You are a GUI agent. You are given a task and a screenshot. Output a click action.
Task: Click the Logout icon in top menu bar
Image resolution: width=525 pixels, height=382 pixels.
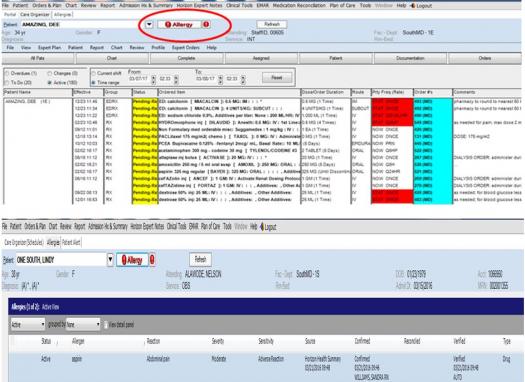pos(413,6)
